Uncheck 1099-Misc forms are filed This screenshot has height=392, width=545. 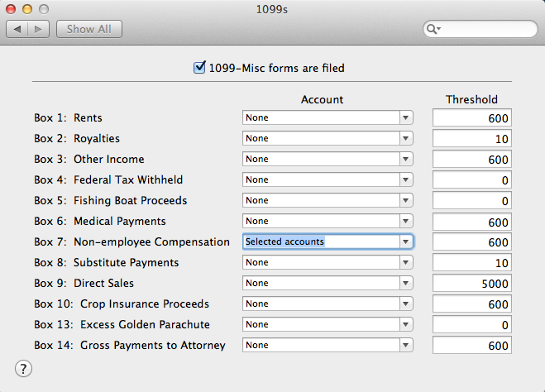click(199, 68)
